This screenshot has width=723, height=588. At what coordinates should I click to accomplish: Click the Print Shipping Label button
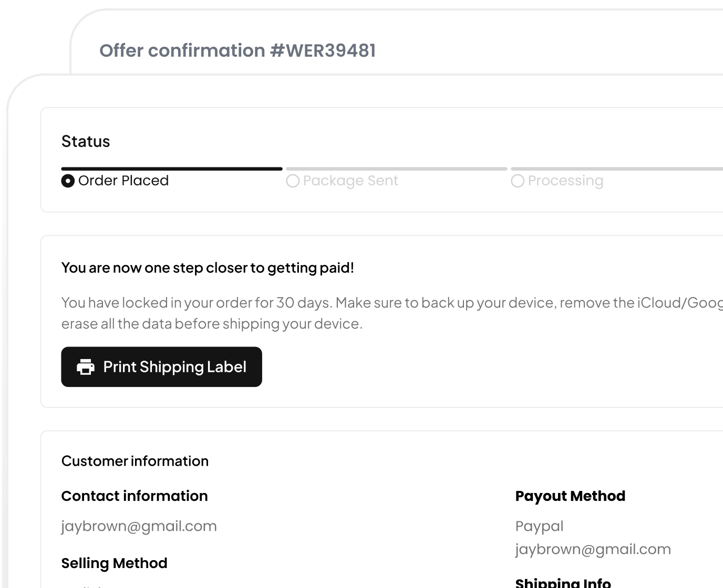tap(161, 367)
